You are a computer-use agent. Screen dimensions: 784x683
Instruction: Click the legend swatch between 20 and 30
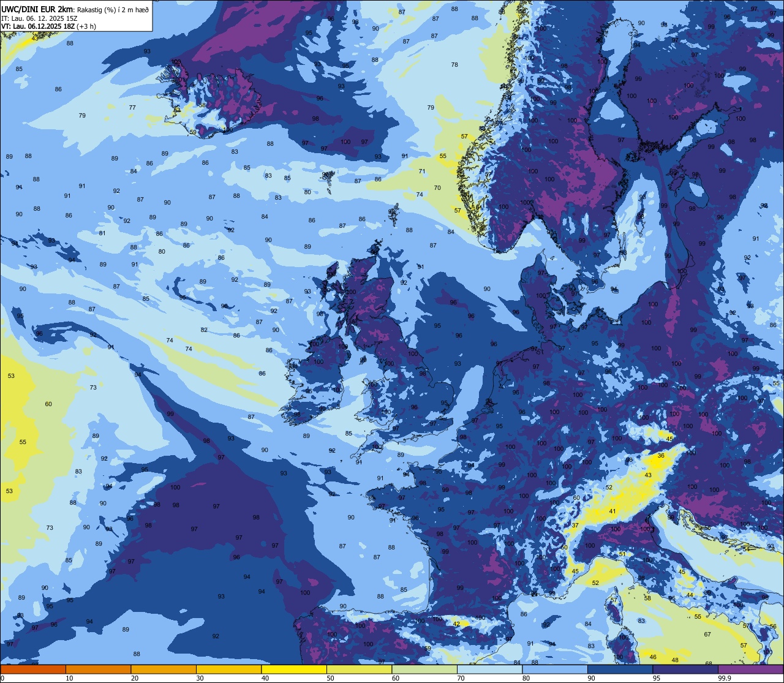[x=164, y=669]
